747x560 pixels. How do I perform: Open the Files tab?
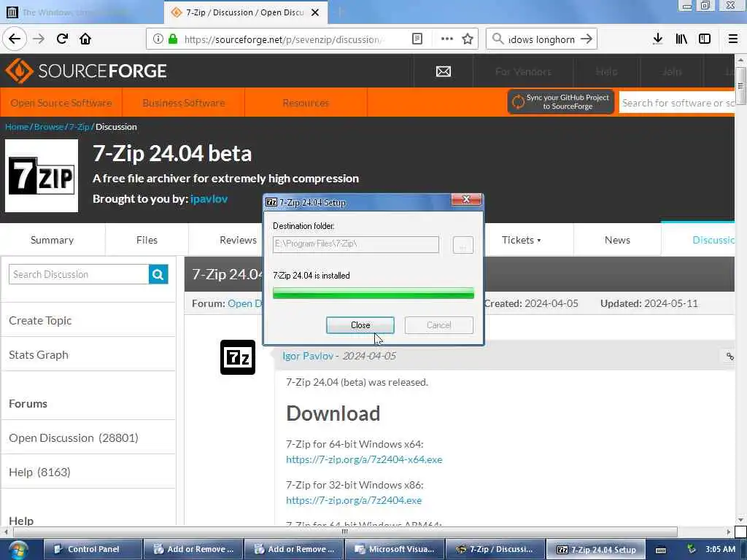click(x=147, y=240)
